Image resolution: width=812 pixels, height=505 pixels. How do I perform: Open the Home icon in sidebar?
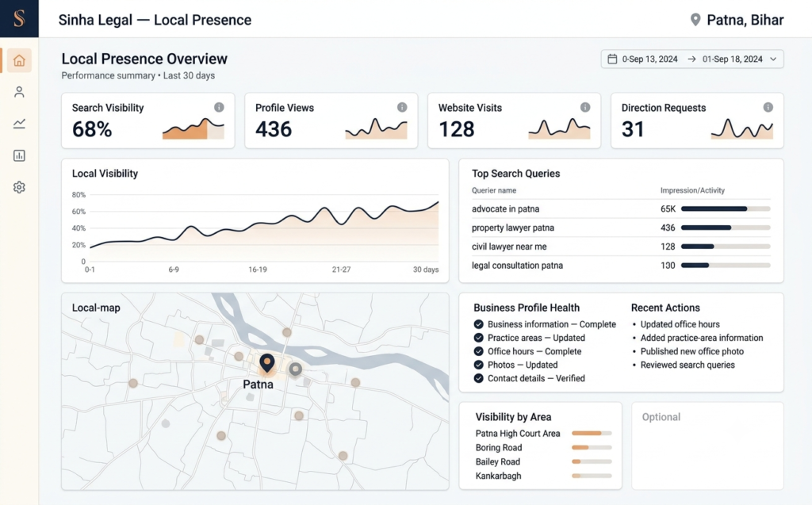(19, 60)
